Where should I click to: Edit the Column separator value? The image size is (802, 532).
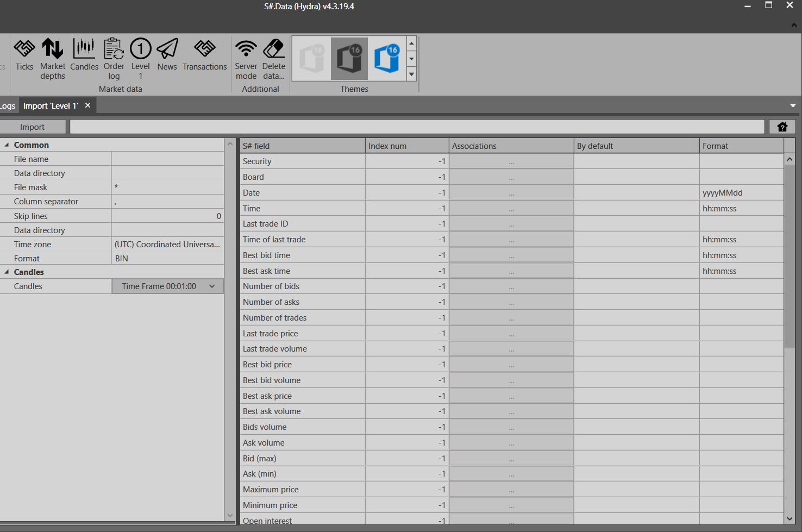pos(167,202)
